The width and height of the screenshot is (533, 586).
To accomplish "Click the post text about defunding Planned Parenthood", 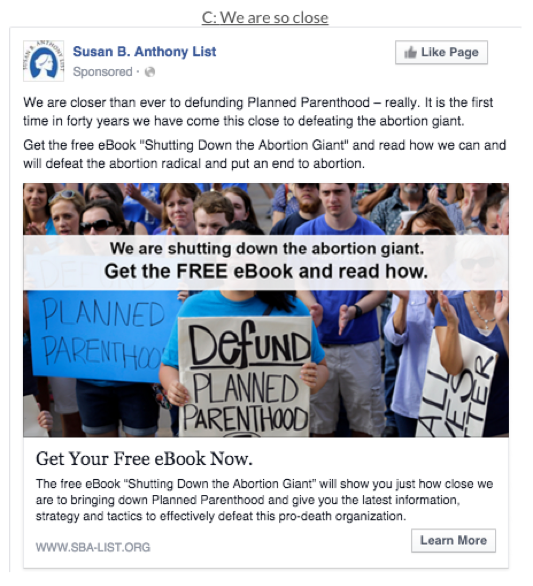I will coord(258,112).
